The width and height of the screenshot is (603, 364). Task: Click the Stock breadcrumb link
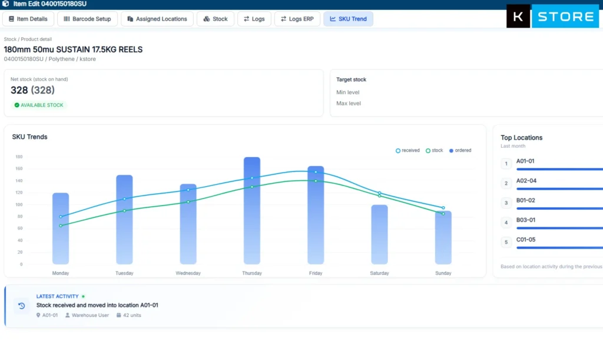pos(10,39)
